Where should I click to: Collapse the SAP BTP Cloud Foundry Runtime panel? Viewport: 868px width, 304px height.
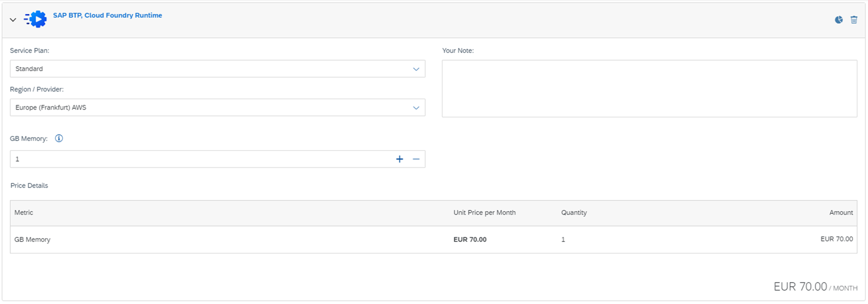coord(13,20)
